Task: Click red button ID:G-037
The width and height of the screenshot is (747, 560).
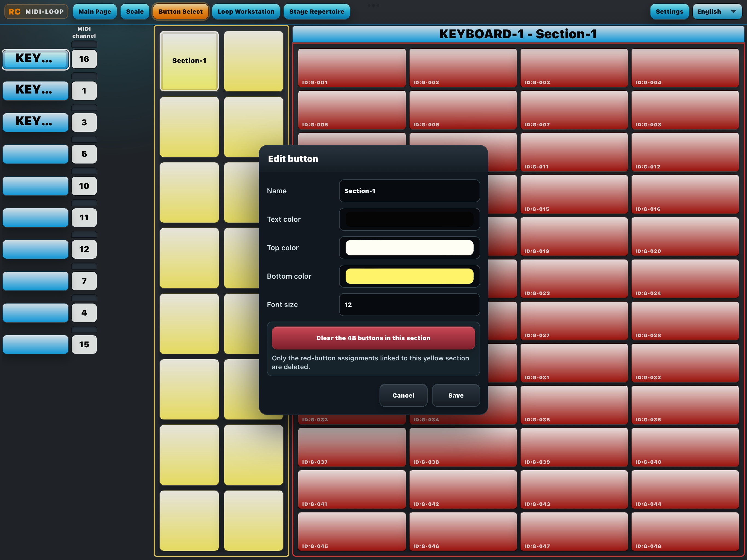Action: [352, 447]
